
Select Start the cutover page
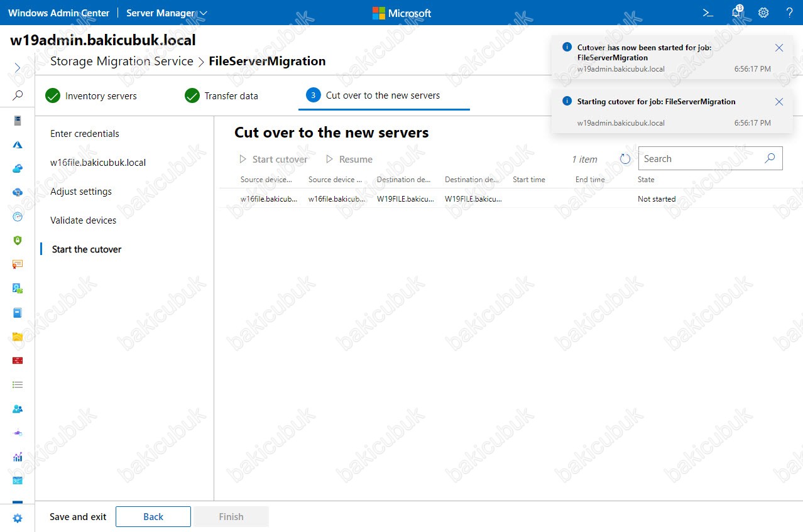click(87, 249)
